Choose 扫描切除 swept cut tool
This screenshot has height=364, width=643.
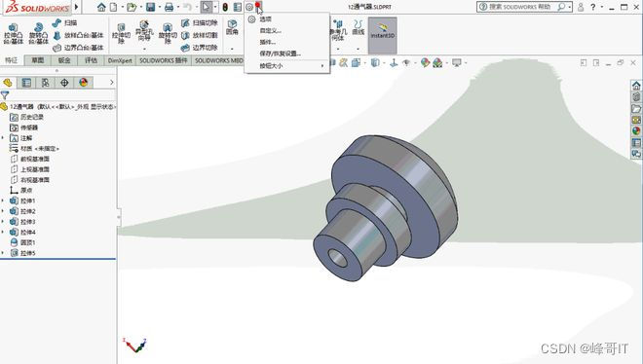[200, 23]
